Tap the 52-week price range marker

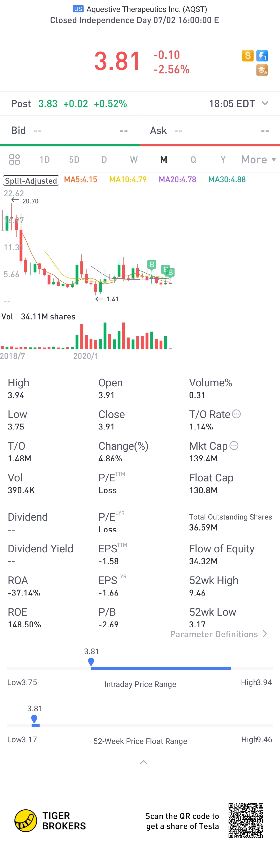click(34, 719)
